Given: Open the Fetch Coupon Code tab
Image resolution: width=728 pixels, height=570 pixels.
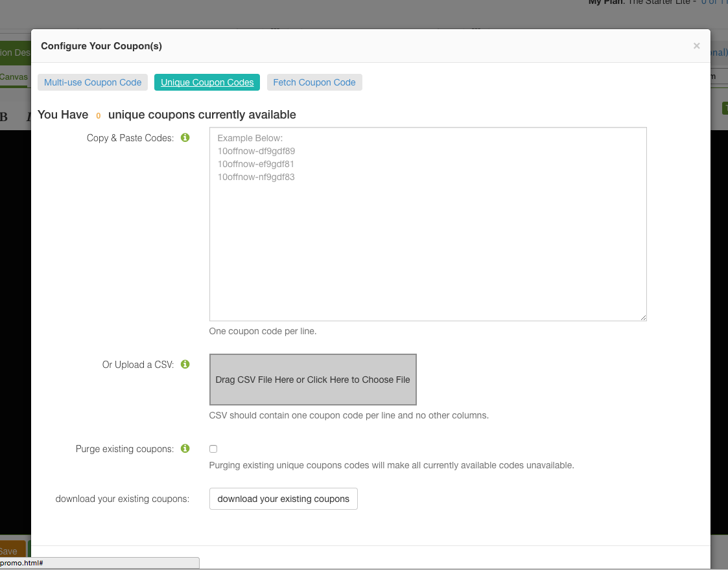Looking at the screenshot, I should click(x=314, y=82).
